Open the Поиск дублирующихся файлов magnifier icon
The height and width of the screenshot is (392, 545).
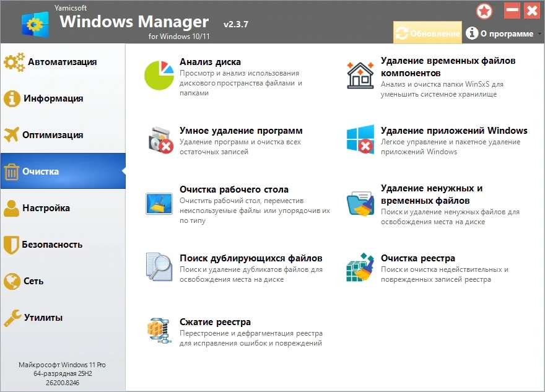tap(159, 267)
